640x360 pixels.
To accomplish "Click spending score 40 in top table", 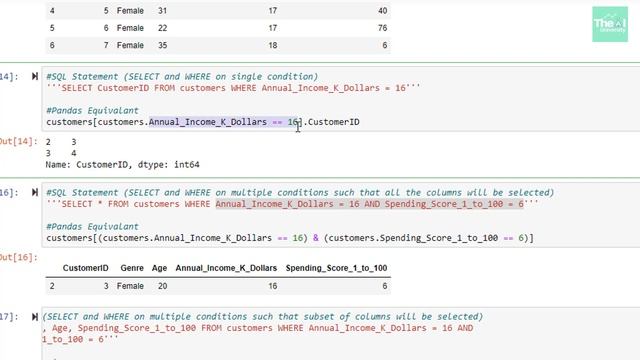I will click(382, 11).
